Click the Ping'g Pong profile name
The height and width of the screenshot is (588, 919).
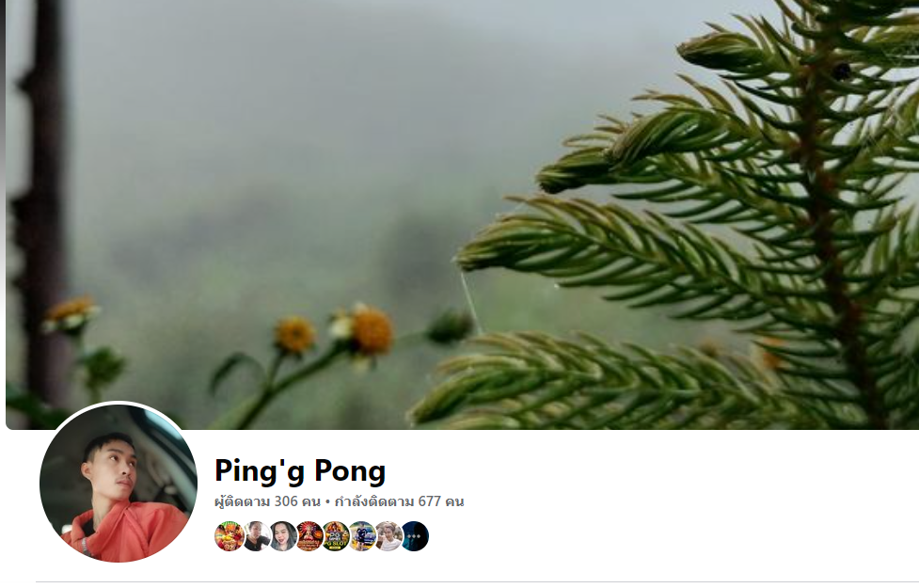(300, 470)
